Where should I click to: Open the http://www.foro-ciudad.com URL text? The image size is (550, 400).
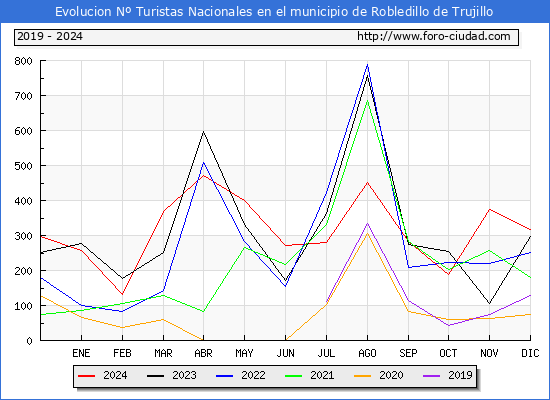point(434,36)
